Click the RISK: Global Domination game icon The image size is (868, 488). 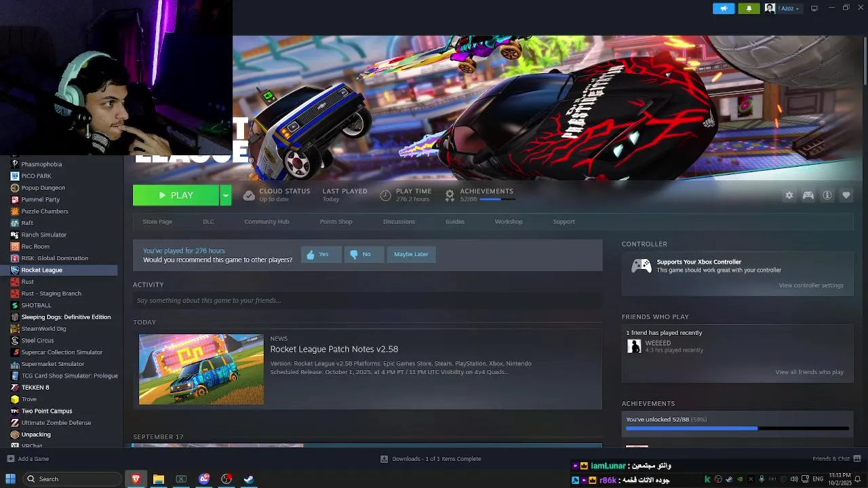[x=15, y=258]
